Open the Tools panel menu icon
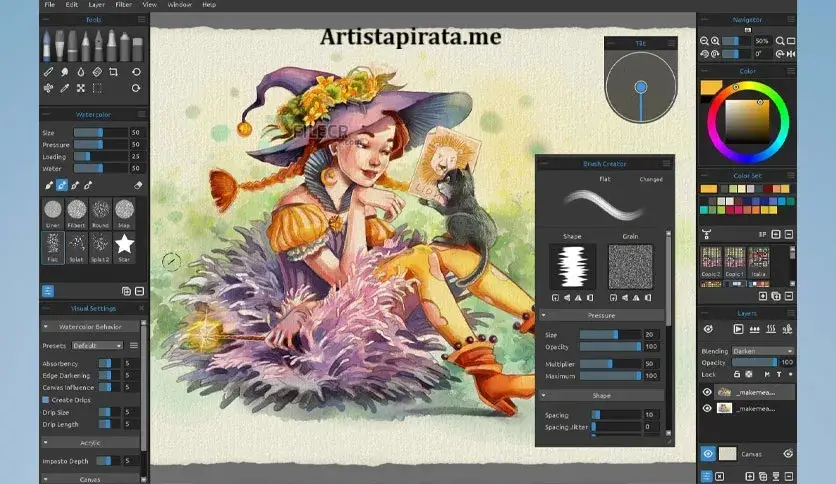This screenshot has height=484, width=836. (x=141, y=20)
